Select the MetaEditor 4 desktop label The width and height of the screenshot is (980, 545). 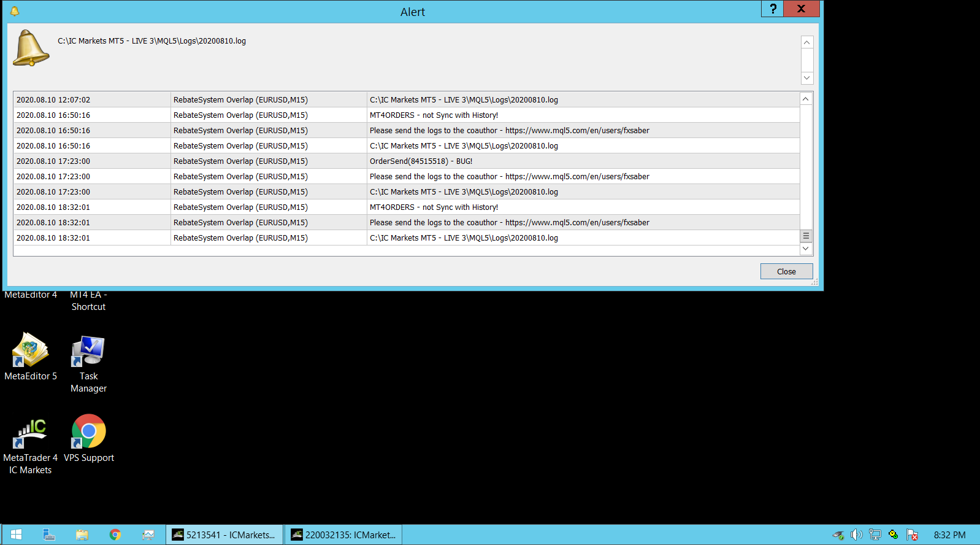coord(31,295)
